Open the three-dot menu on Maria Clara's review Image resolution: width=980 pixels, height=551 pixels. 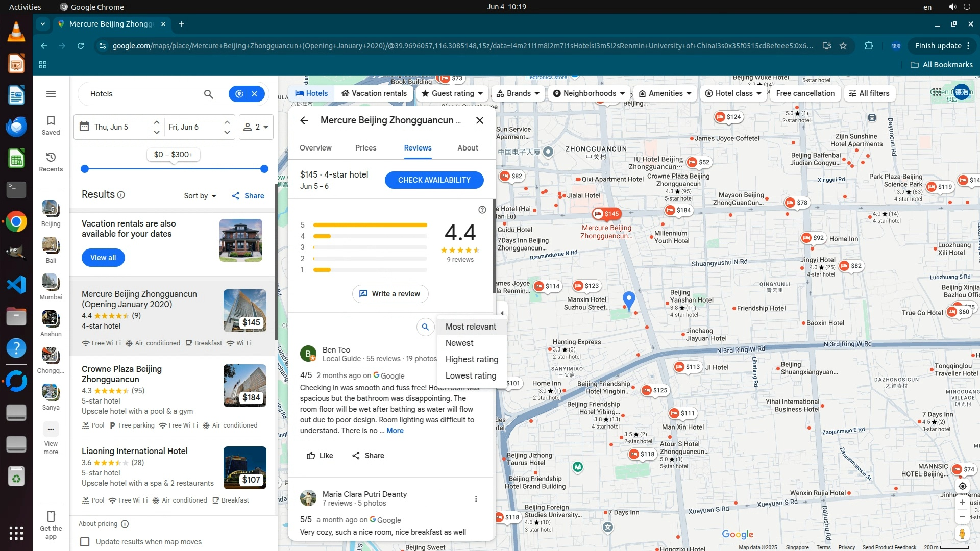pyautogui.click(x=476, y=499)
